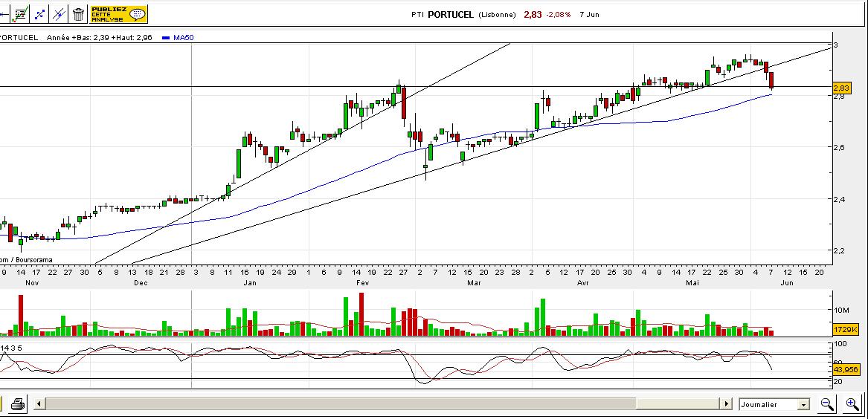Screen dimensions: 868x419
Task: Click the Dec month axis label
Action: 141,283
